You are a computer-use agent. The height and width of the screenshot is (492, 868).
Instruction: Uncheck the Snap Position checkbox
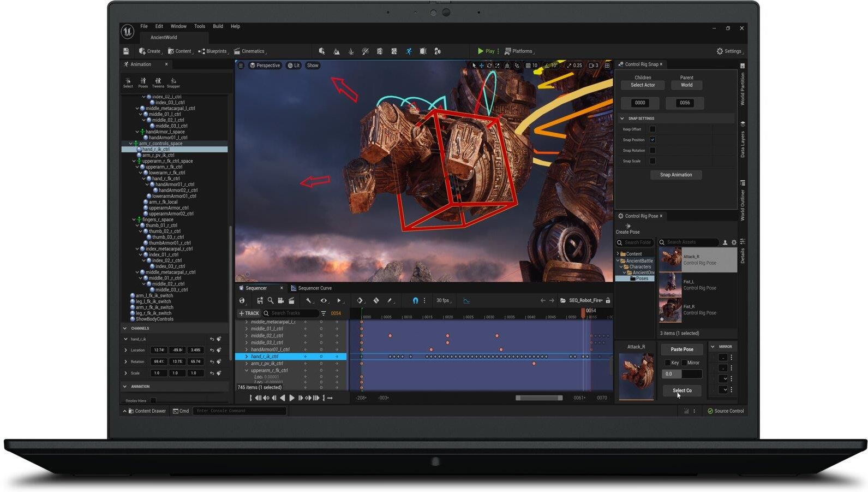[653, 140]
